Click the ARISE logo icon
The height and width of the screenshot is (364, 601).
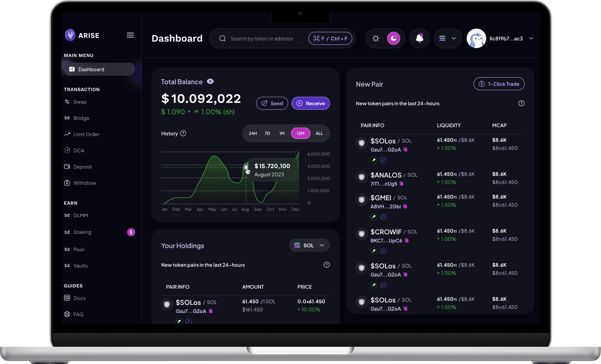click(70, 35)
